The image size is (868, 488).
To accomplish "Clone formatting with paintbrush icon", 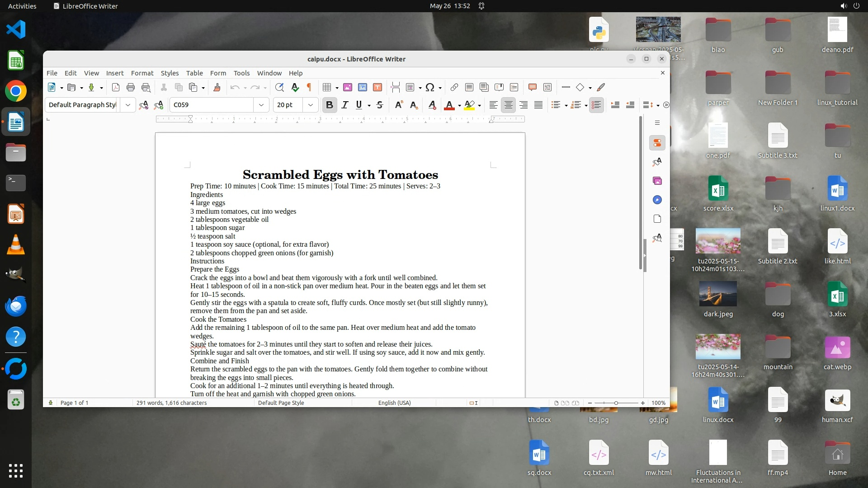I will tap(217, 88).
